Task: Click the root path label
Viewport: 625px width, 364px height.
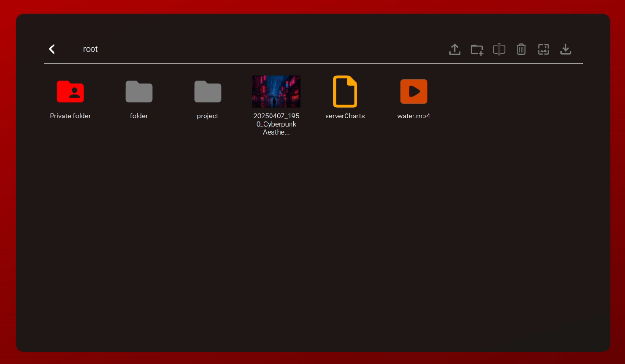Action: point(90,49)
